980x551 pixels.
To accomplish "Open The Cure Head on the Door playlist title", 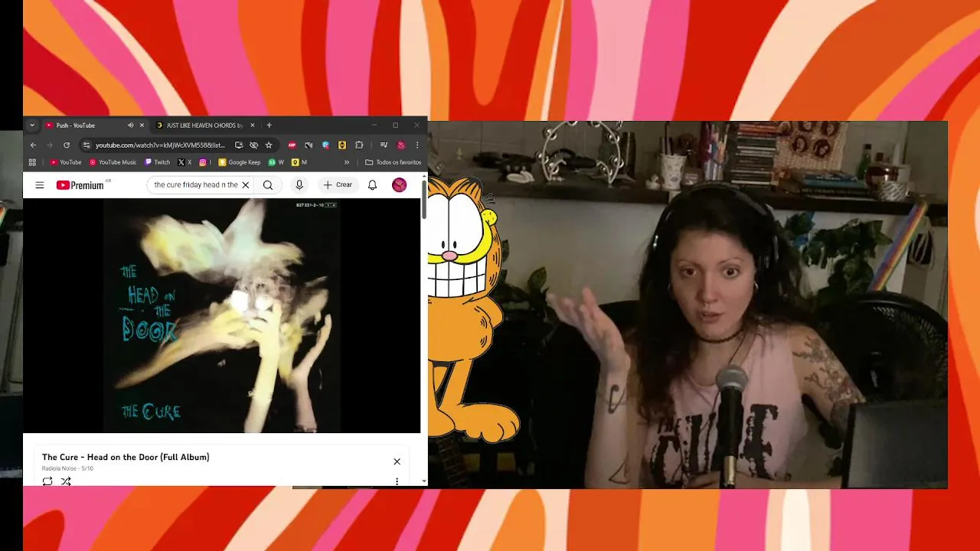I will click(126, 457).
